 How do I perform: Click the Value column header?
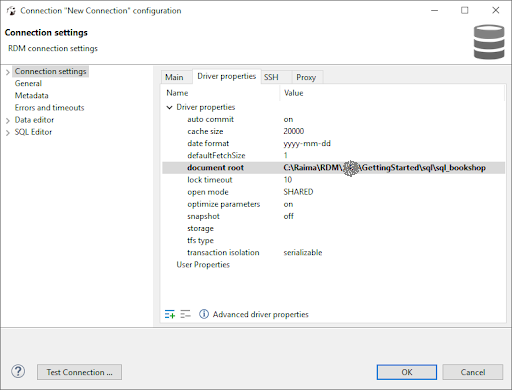[x=294, y=93]
